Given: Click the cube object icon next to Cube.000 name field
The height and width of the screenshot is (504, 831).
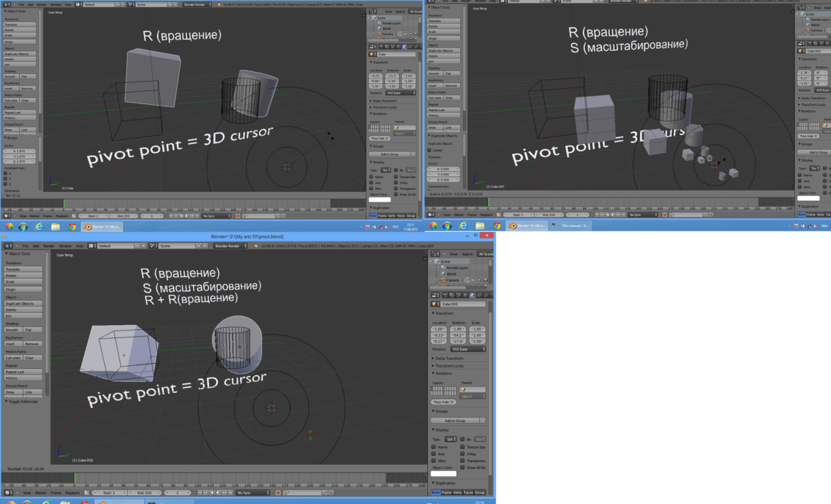Looking at the screenshot, I should [x=434, y=304].
